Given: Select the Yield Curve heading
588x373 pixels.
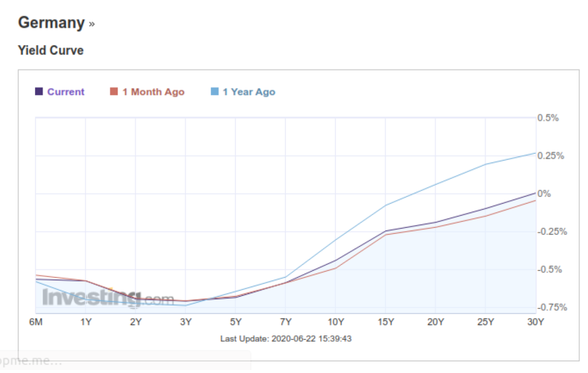Looking at the screenshot, I should (51, 50).
